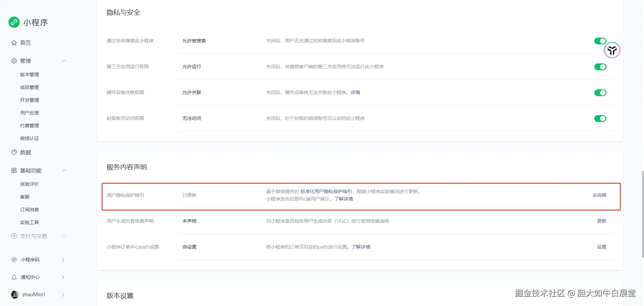Click the pie chart icon beside 数据
Image resolution: width=644 pixels, height=306 pixels.
[14, 152]
